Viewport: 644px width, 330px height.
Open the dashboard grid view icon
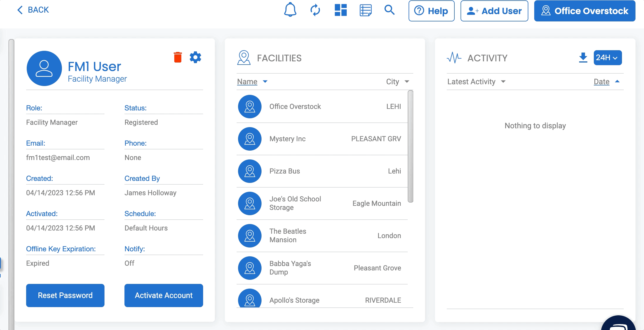pos(341,10)
